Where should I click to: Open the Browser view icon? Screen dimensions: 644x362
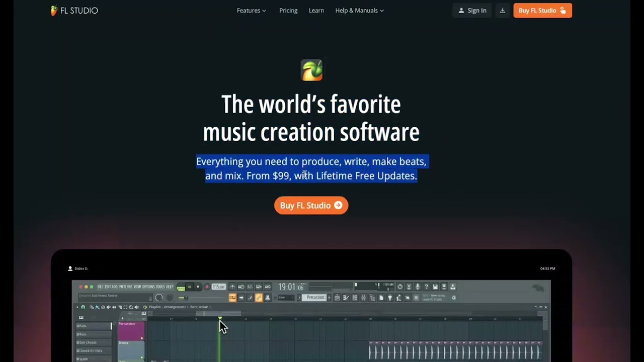(x=372, y=298)
